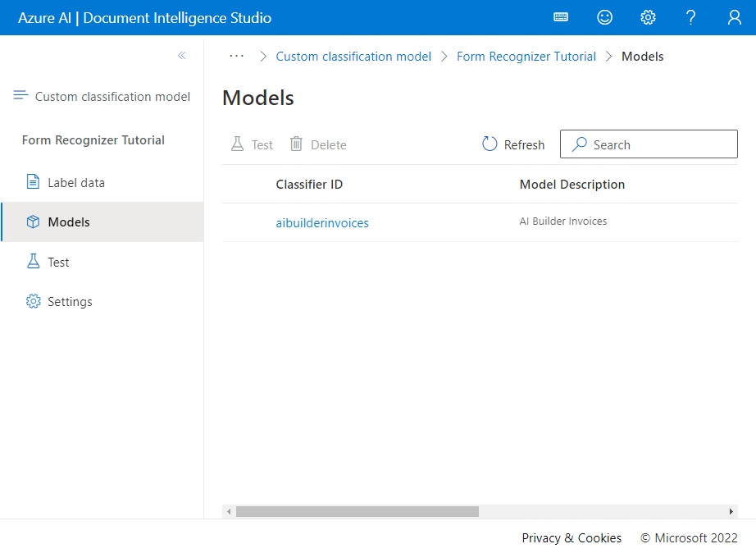756x553 pixels.
Task: Click the Delete trash can icon
Action: click(x=296, y=144)
